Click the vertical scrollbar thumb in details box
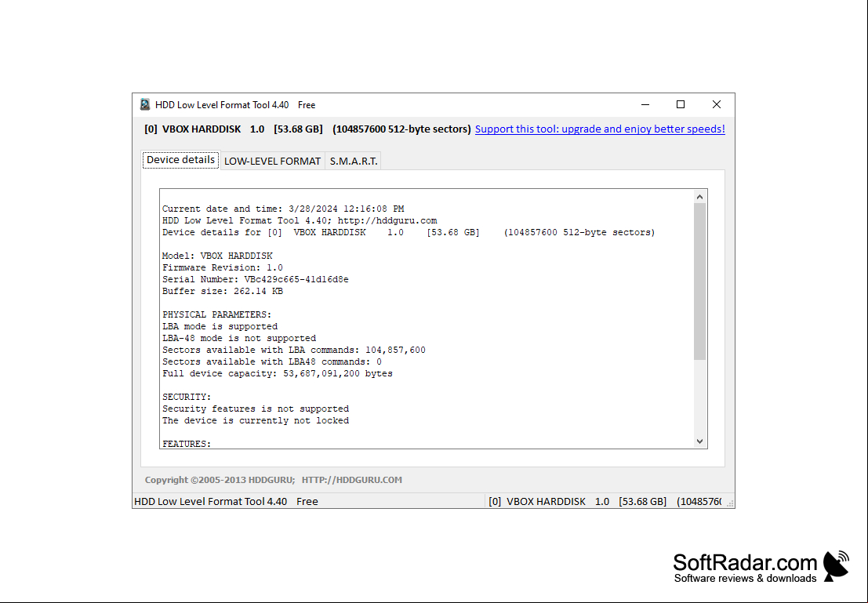This screenshot has width=868, height=603. (699, 282)
